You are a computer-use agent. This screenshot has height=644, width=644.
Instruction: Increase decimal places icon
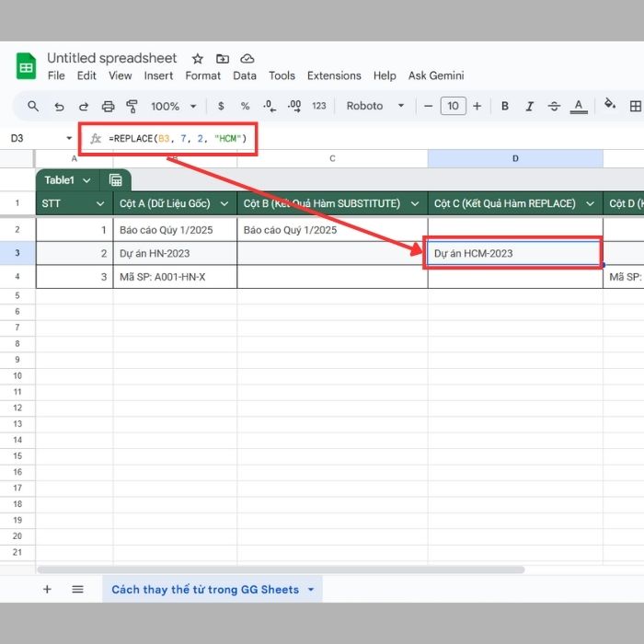pos(294,106)
